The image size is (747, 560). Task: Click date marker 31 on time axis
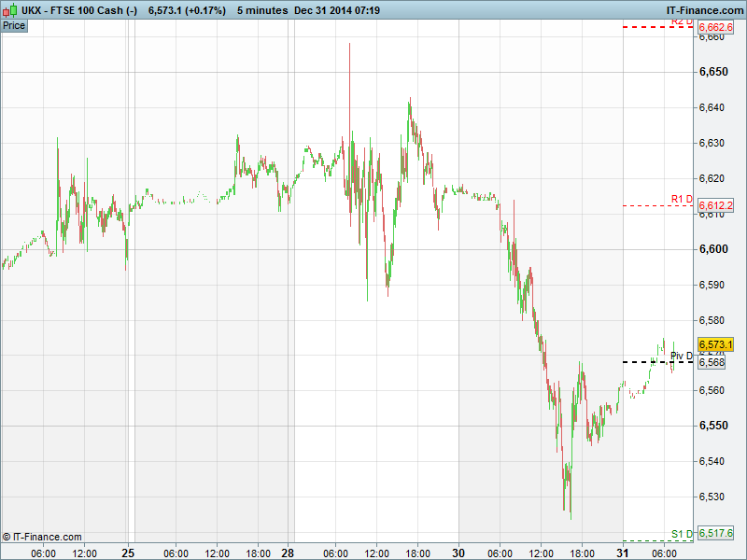click(x=623, y=553)
